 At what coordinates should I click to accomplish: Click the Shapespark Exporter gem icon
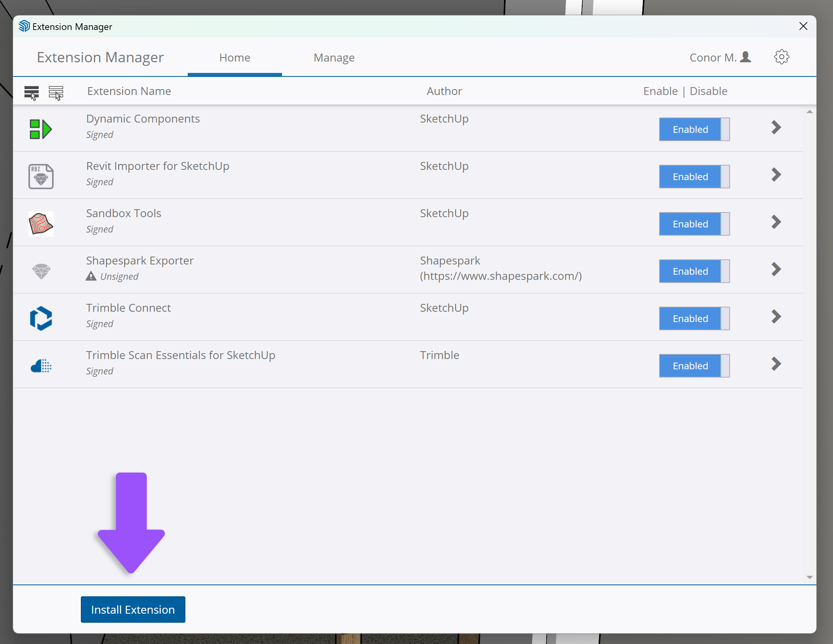coord(41,271)
